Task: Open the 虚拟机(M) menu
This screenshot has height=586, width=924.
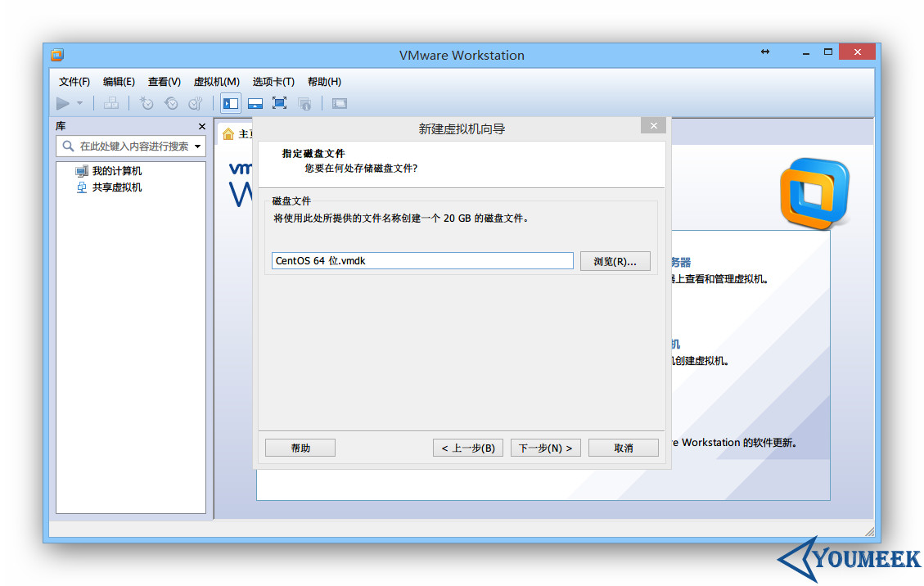Action: pyautogui.click(x=216, y=81)
